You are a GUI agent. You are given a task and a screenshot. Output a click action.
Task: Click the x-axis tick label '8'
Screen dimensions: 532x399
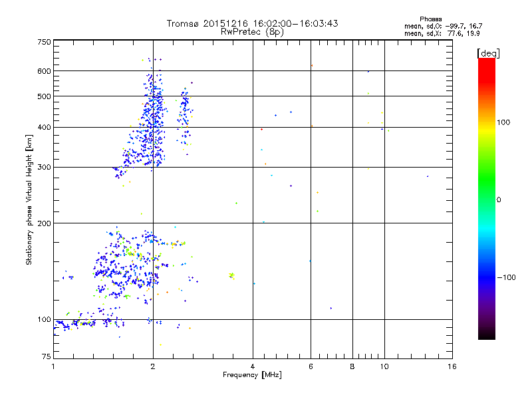click(x=352, y=366)
